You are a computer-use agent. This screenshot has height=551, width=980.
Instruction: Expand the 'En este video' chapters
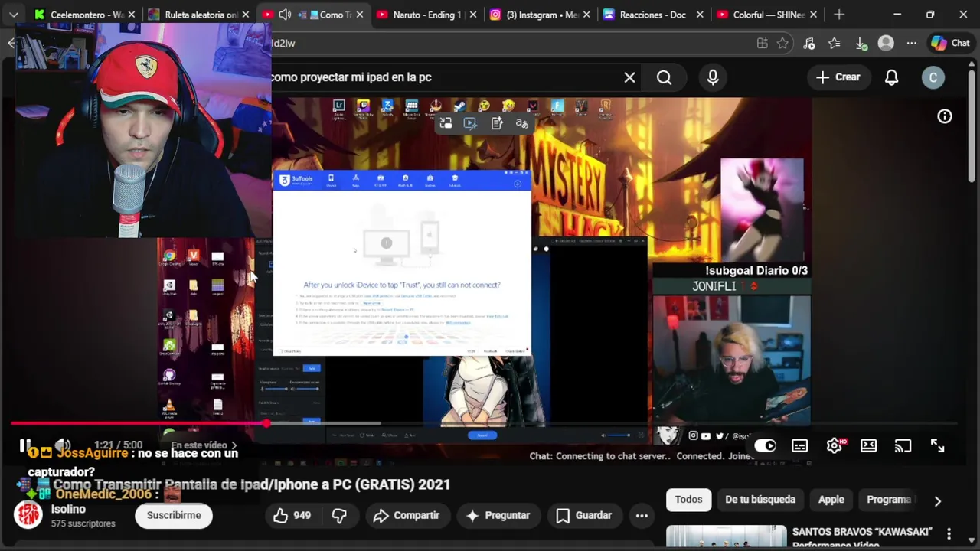tap(204, 445)
